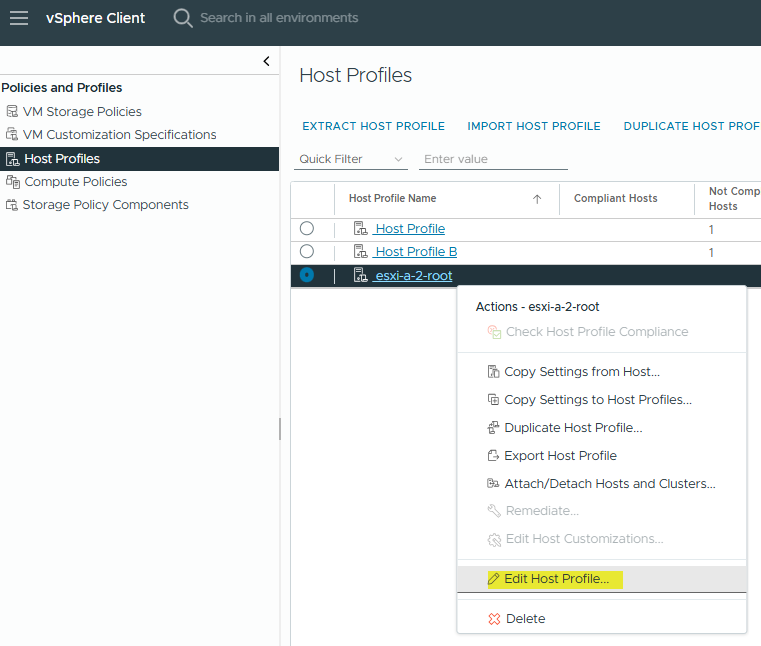
Task: Open the esxi-a-2-root link
Action: tap(414, 276)
